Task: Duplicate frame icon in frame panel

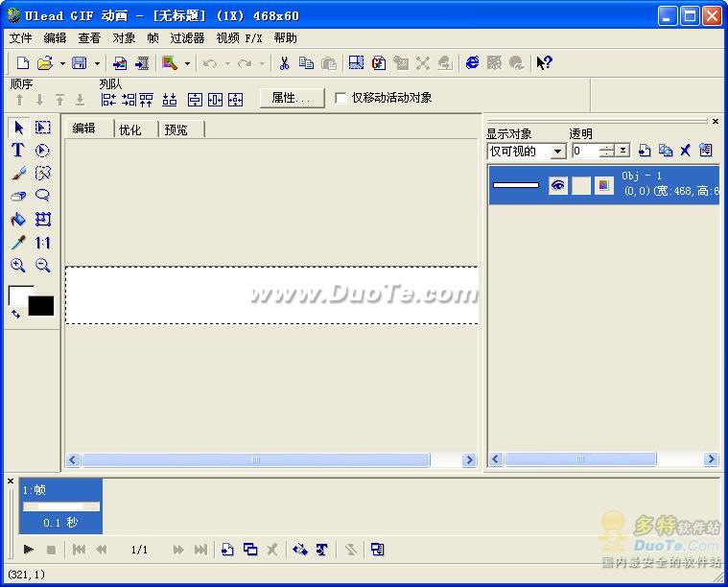Action: (x=250, y=550)
